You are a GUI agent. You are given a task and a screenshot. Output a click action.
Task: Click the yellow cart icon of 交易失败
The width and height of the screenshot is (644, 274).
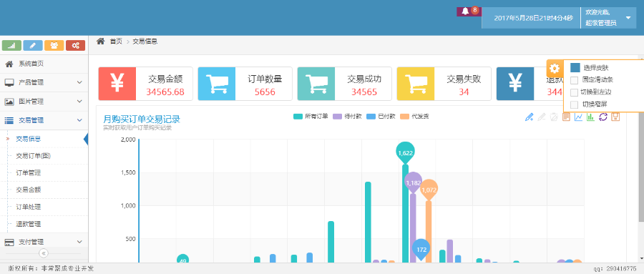point(416,84)
